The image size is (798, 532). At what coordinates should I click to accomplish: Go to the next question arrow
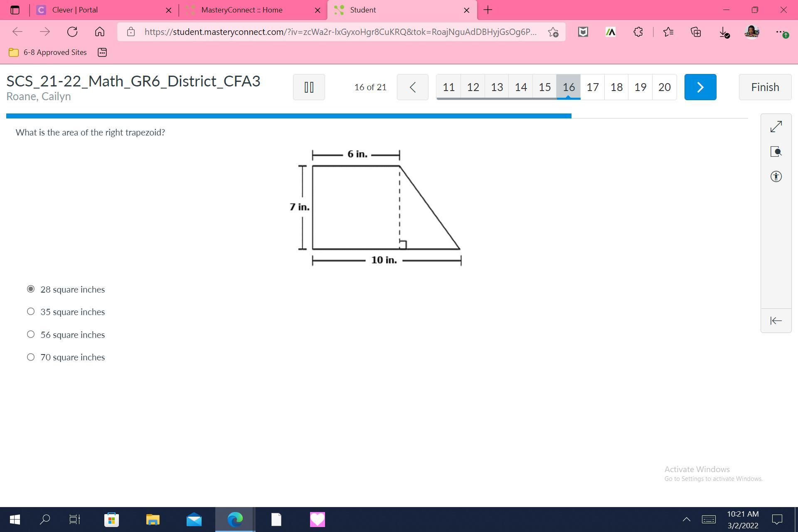coord(700,87)
